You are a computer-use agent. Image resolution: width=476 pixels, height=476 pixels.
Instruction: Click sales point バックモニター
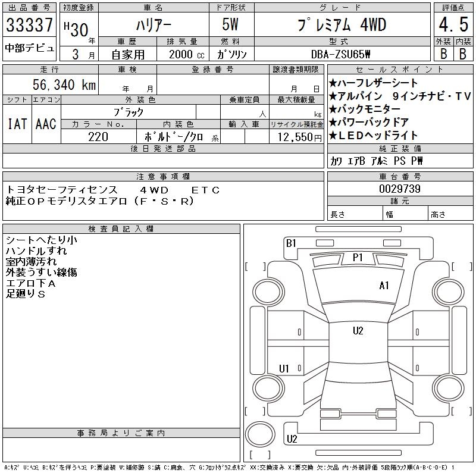coord(365,109)
